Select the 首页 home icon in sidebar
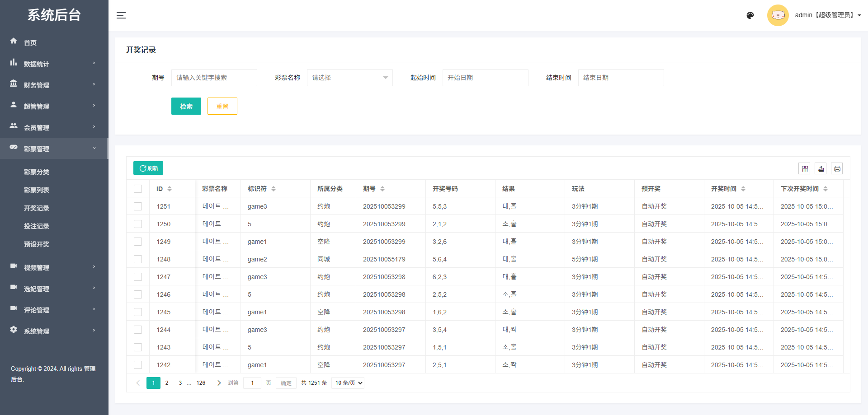The width and height of the screenshot is (868, 415). [14, 41]
